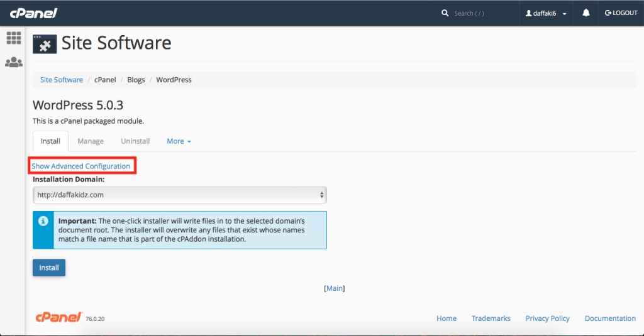Viewport: 644px width, 336px height.
Task: Open Home footer link
Action: (x=447, y=318)
